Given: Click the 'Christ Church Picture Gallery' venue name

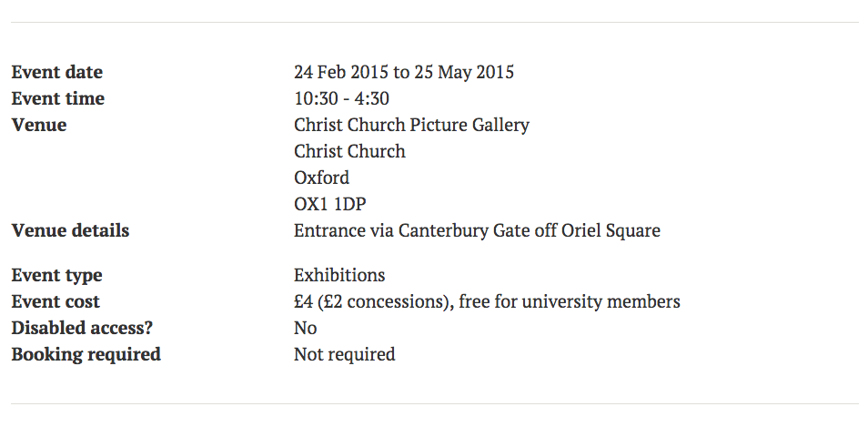Looking at the screenshot, I should point(411,126).
